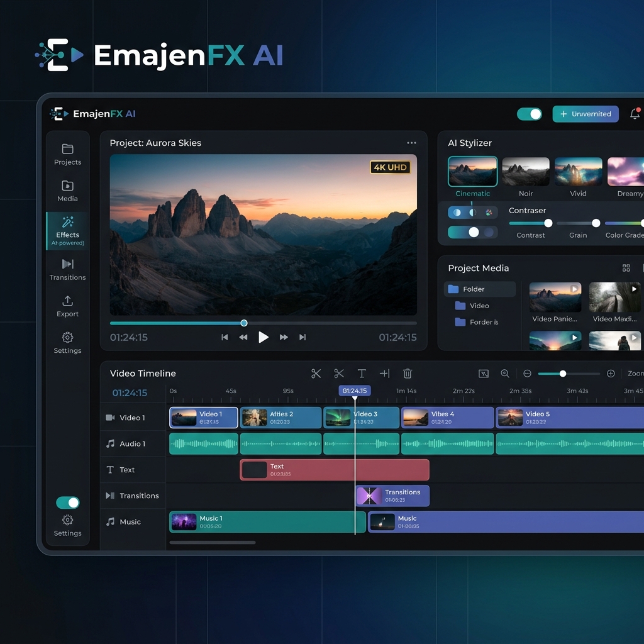This screenshot has height=644, width=644.
Task: Fast forward the preview playback
Action: [284, 337]
